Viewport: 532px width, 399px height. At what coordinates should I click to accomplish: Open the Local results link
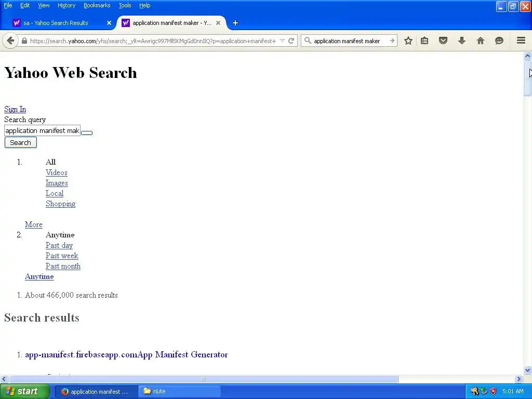54,193
